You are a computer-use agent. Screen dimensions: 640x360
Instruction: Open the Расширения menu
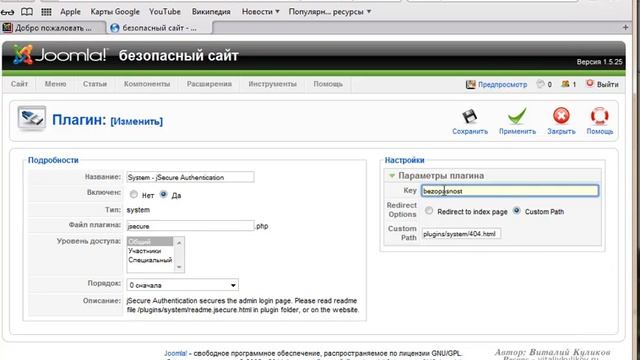[x=209, y=84]
